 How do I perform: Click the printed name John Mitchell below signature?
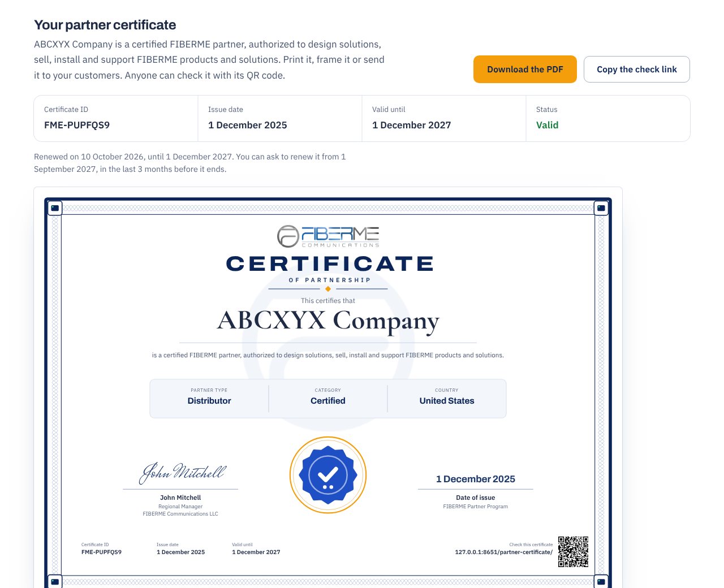(180, 498)
